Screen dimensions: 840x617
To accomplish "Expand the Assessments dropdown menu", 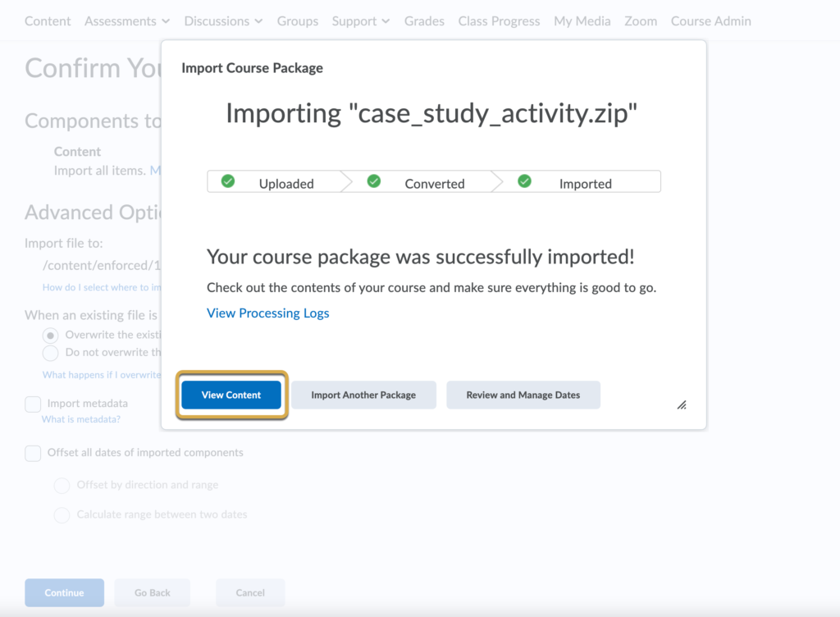I will tap(127, 21).
